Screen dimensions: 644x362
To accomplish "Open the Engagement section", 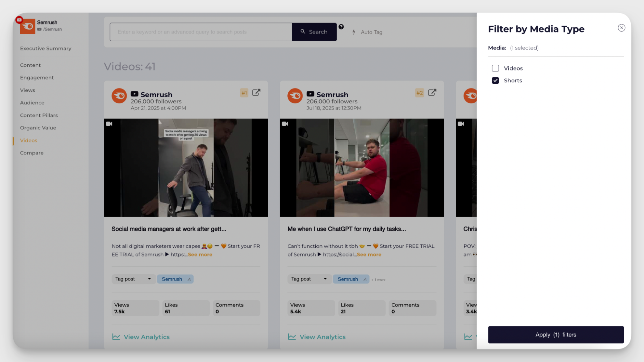I will [x=37, y=78].
